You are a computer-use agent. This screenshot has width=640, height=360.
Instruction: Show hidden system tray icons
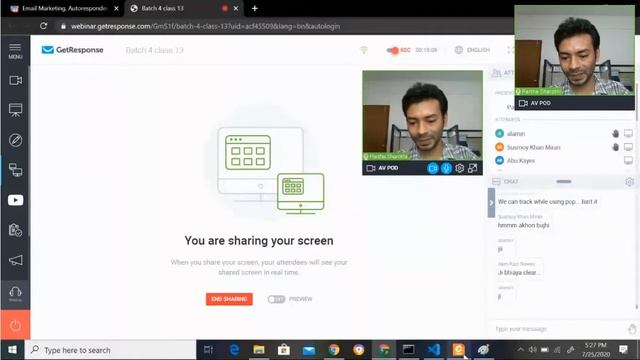click(520, 350)
